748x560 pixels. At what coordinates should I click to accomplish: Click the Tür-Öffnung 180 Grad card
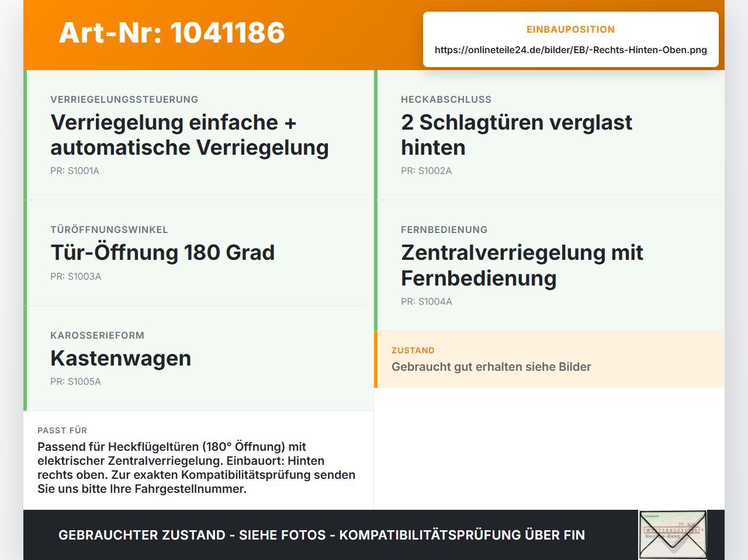click(199, 253)
